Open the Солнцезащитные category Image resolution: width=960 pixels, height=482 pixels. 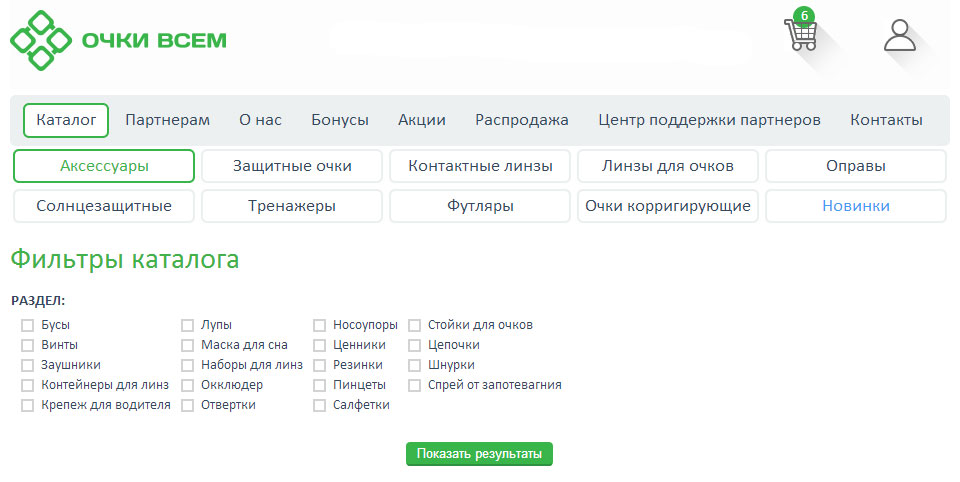point(104,206)
